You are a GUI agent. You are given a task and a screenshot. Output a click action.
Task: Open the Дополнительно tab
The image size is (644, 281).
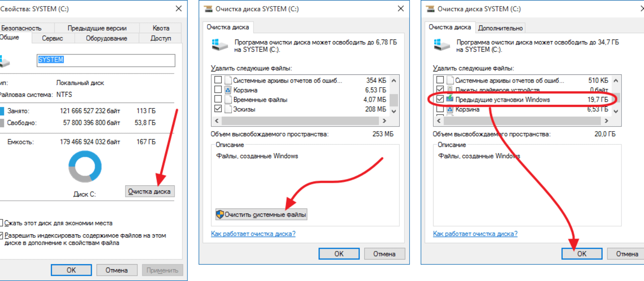click(500, 28)
